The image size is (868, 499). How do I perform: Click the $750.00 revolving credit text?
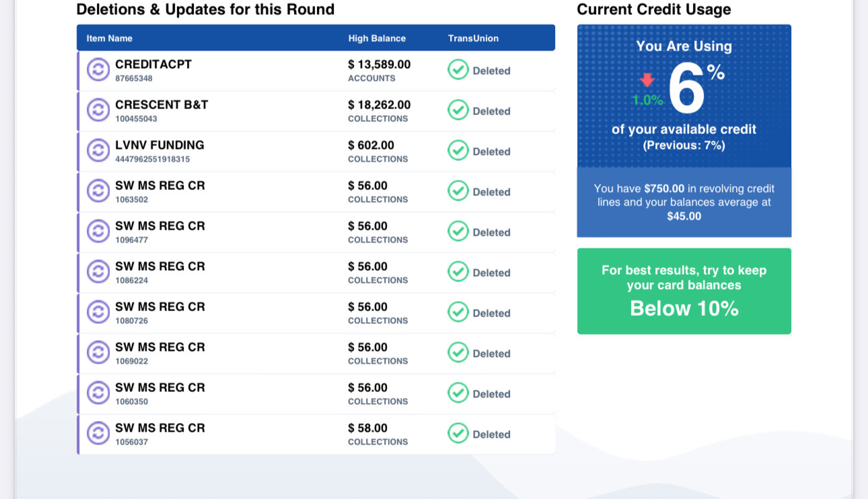(x=664, y=189)
